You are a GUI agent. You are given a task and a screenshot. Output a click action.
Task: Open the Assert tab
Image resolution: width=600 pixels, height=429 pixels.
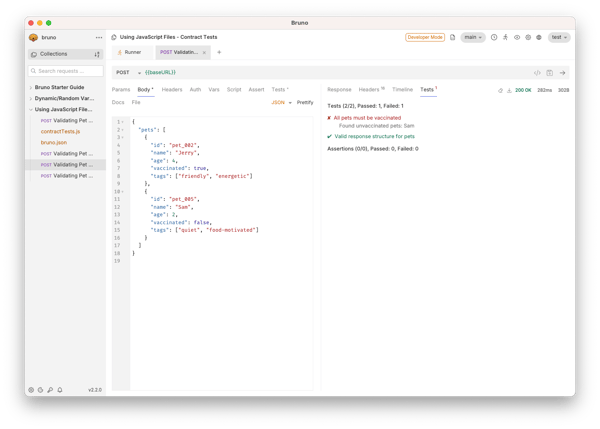tap(256, 90)
